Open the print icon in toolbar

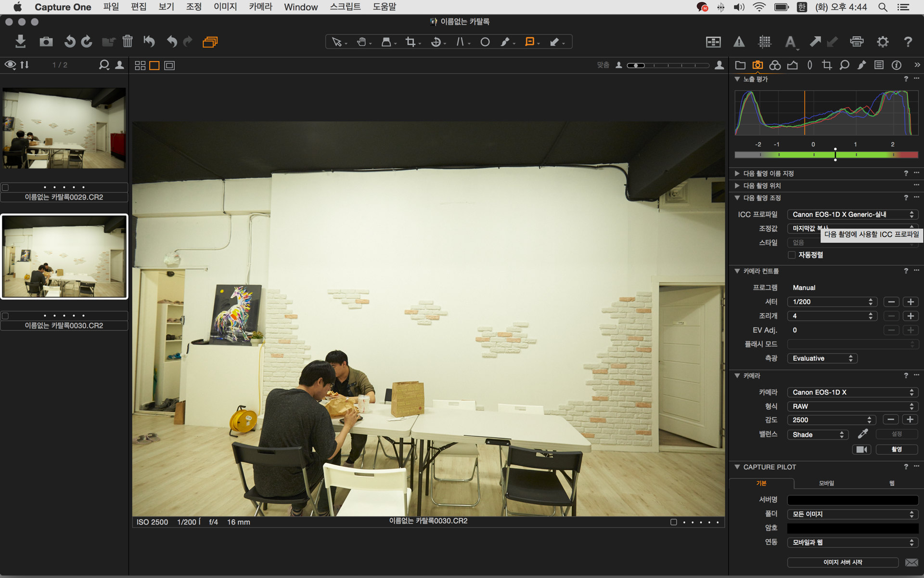tap(857, 41)
